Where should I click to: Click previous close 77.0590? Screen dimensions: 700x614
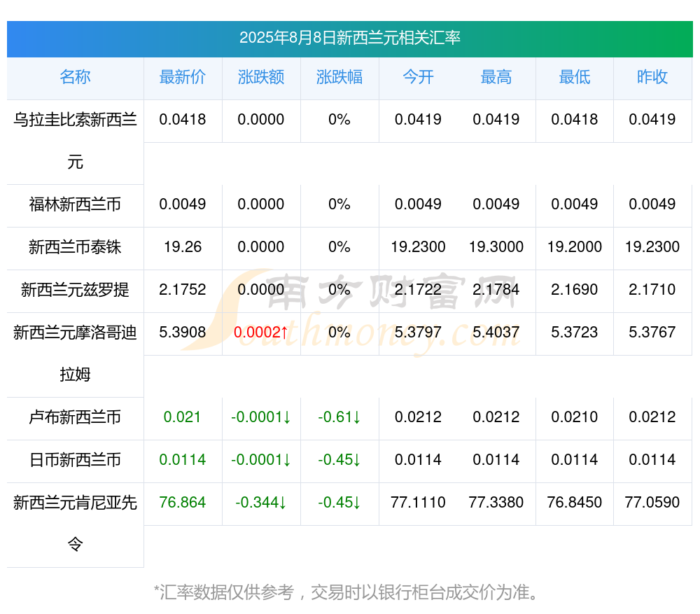click(652, 502)
